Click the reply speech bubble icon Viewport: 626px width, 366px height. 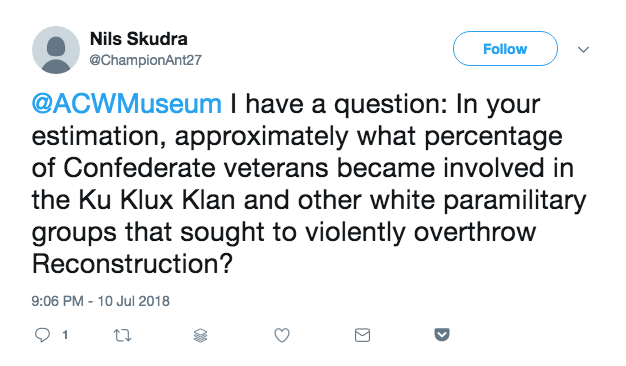click(x=42, y=335)
